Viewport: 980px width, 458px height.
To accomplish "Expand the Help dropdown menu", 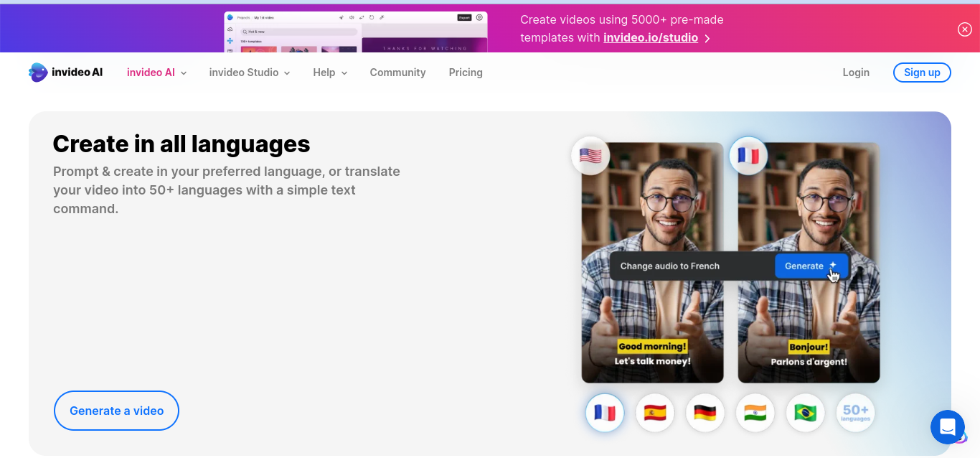I will click(x=330, y=73).
